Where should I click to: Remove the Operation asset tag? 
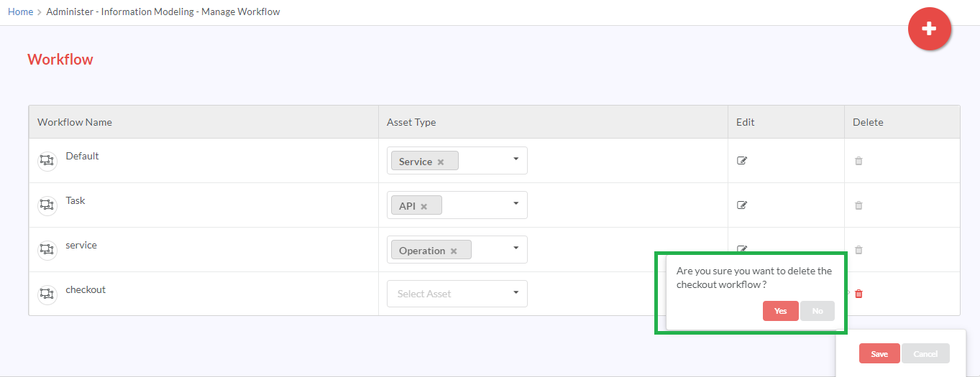coord(454,251)
